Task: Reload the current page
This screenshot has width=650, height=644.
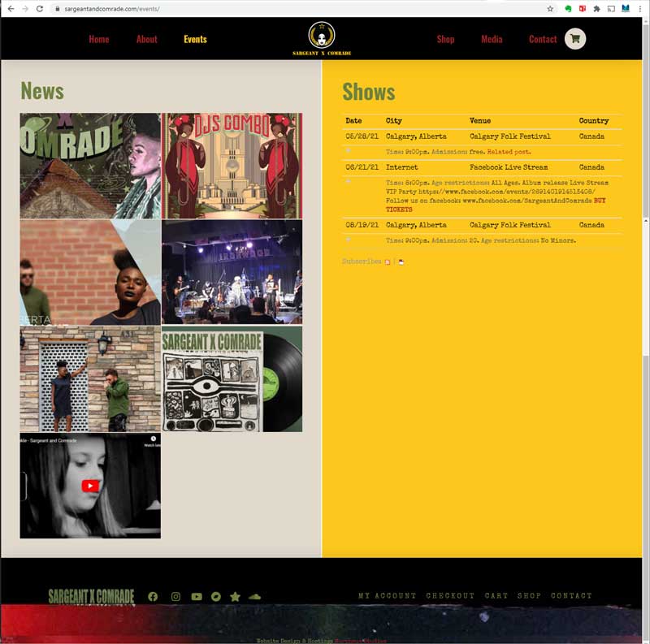Action: [40, 9]
